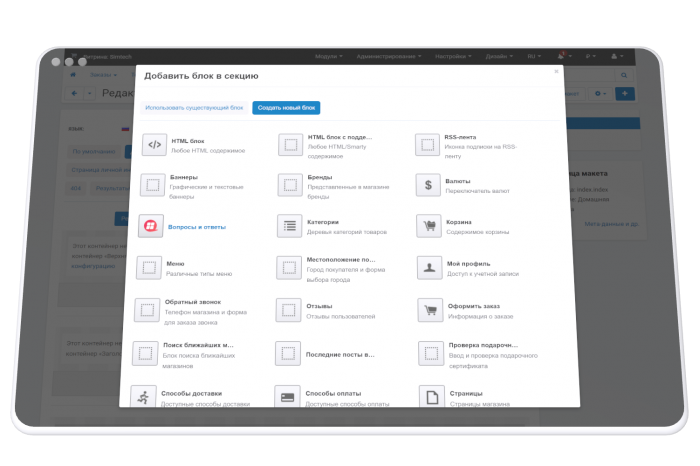
Task: Click the Отзывы block title
Action: [319, 306]
